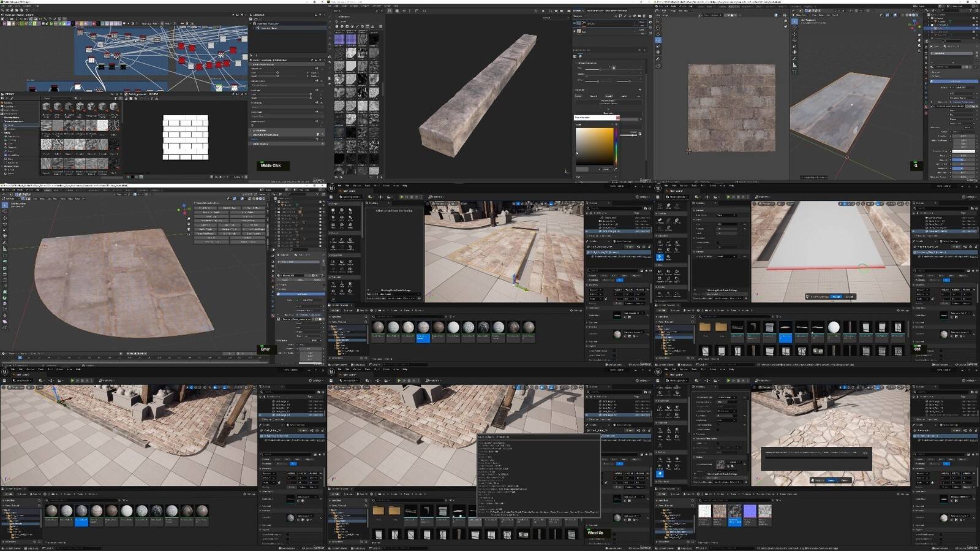Click blue button under progress dialog in cobblestone window
The image size is (980, 551).
(831, 481)
